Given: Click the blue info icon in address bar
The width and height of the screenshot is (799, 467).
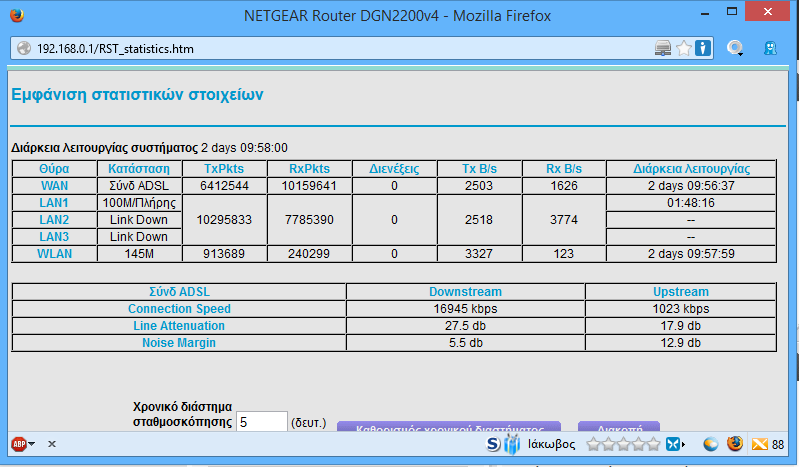Looking at the screenshot, I should 703,48.
